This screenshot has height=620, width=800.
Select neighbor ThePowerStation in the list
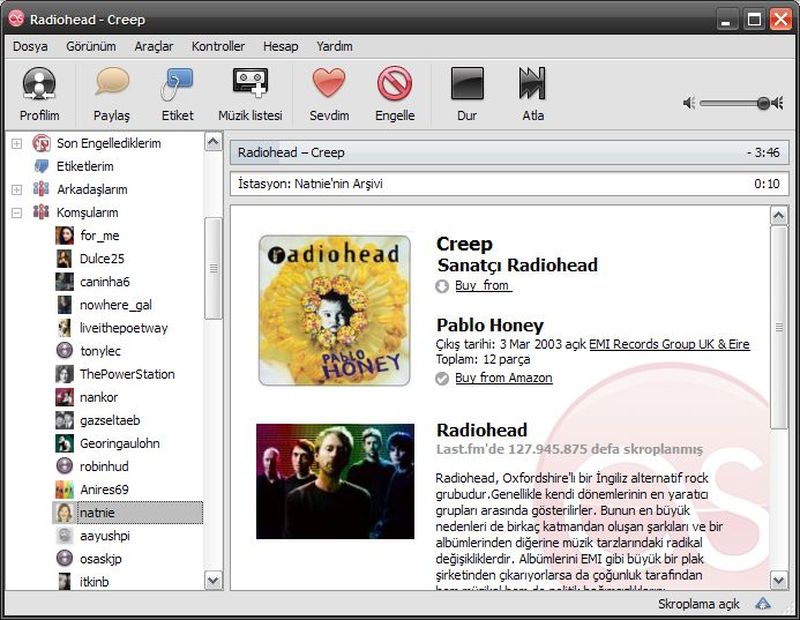point(127,374)
